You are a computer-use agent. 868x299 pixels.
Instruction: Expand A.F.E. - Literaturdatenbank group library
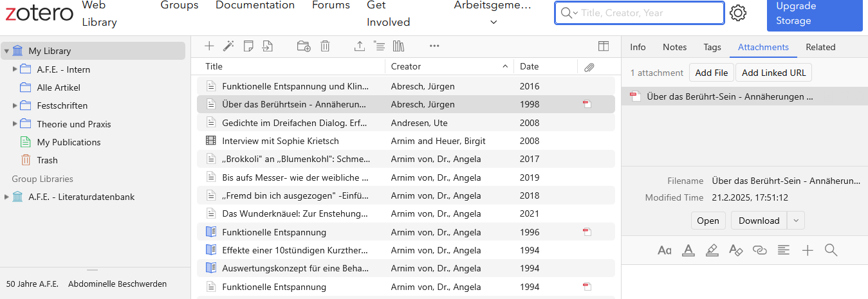tap(6, 197)
